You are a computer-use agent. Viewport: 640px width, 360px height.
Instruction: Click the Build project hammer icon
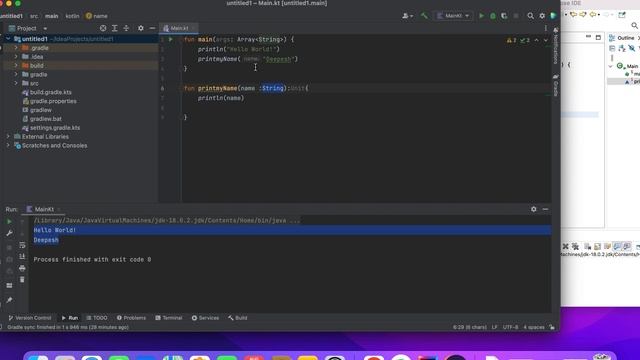(424, 16)
